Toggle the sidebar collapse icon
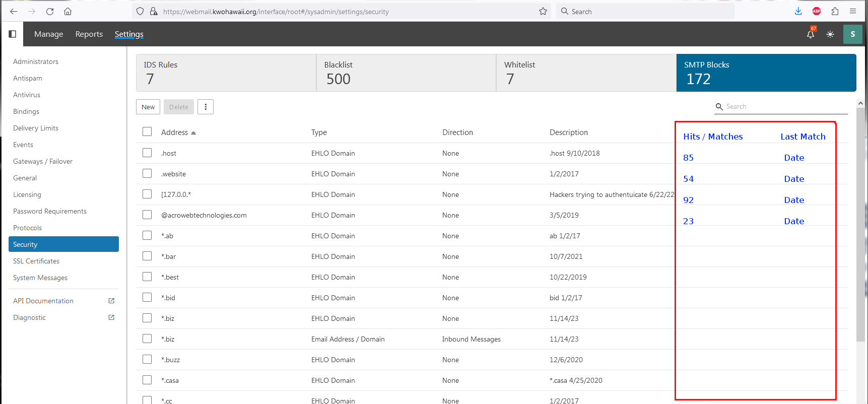The height and width of the screenshot is (404, 868). tap(13, 34)
